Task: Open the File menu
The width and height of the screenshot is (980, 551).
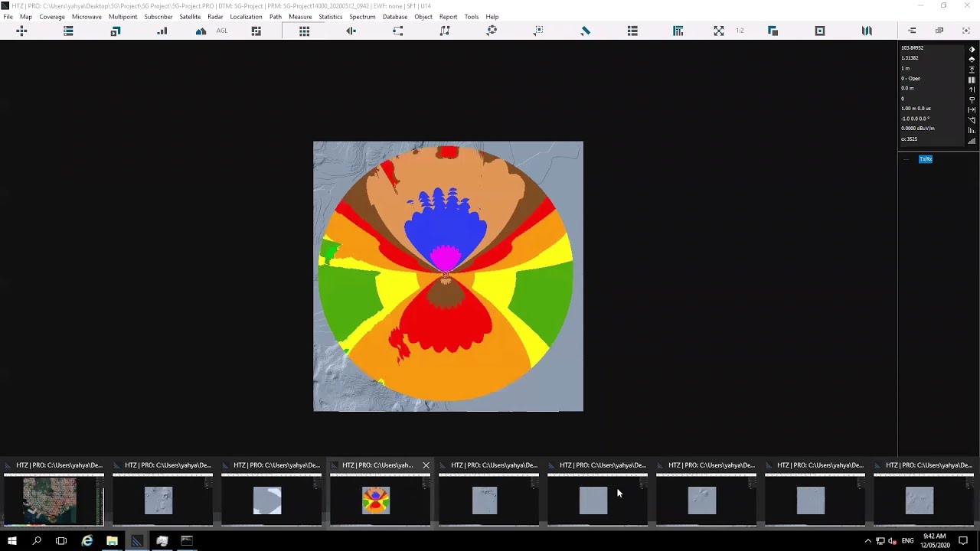Action: [x=8, y=17]
